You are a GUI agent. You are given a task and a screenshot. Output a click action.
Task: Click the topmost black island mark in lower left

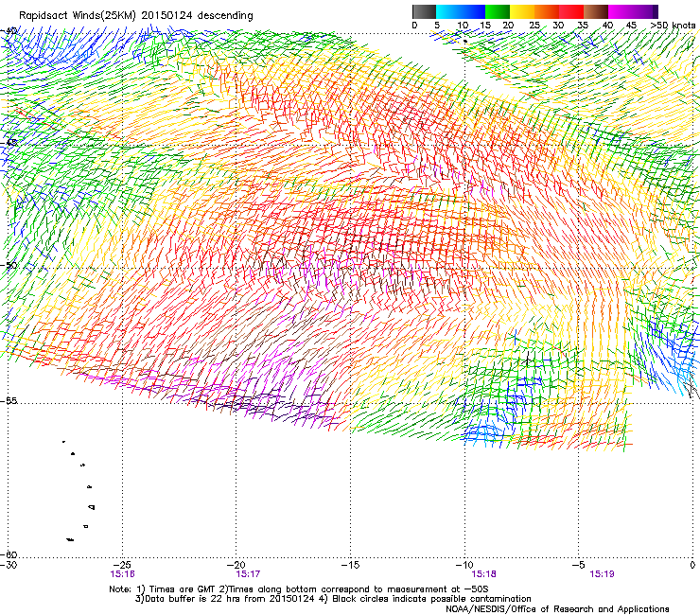[x=63, y=442]
